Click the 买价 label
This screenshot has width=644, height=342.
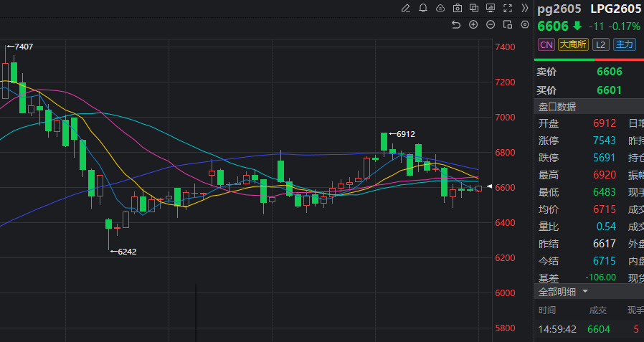coord(546,90)
